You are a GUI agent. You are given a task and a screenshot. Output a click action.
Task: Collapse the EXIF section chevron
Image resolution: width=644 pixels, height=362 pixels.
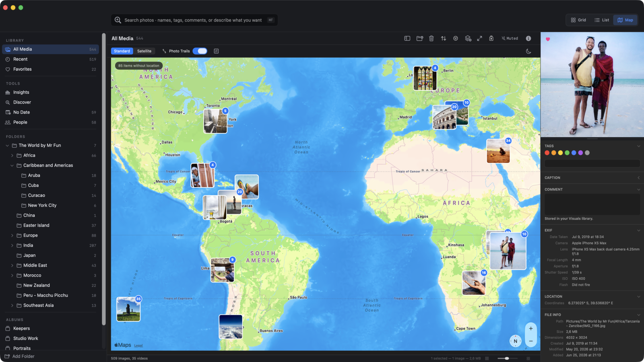click(x=638, y=230)
